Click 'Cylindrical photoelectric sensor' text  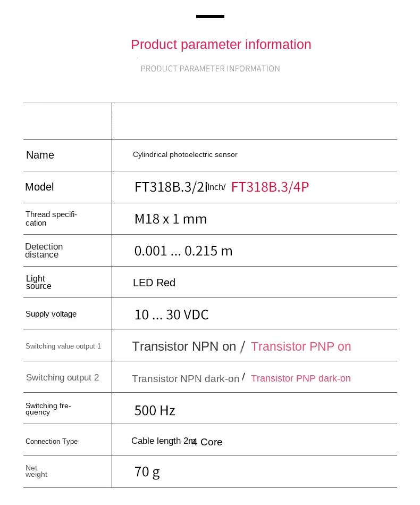click(185, 155)
